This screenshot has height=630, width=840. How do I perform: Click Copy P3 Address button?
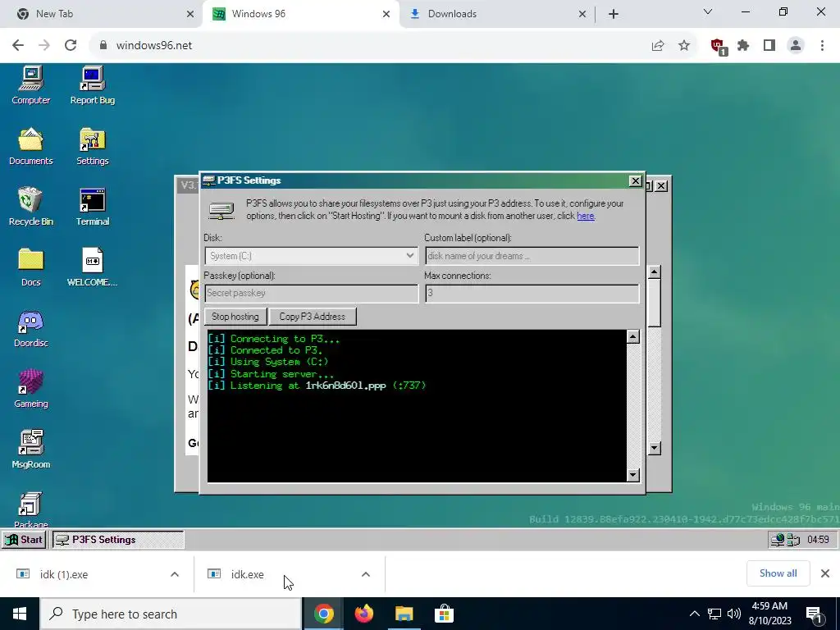313,316
